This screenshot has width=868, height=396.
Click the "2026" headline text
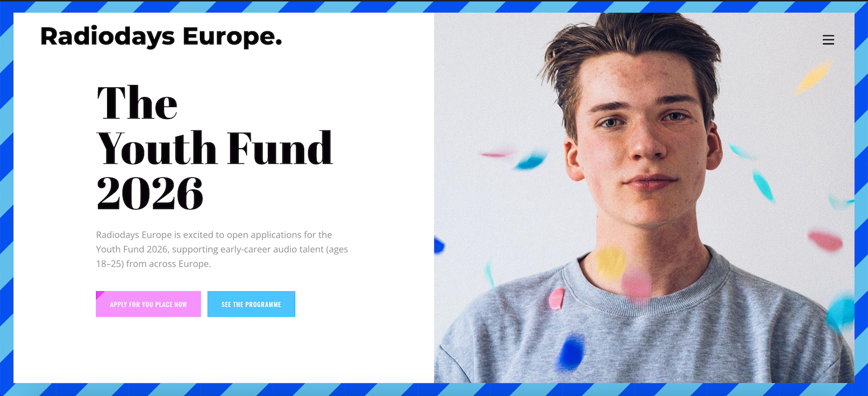click(150, 193)
